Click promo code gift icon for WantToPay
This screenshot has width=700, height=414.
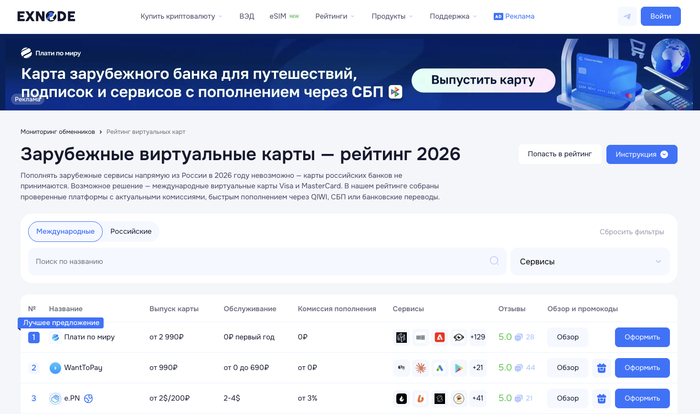click(601, 368)
